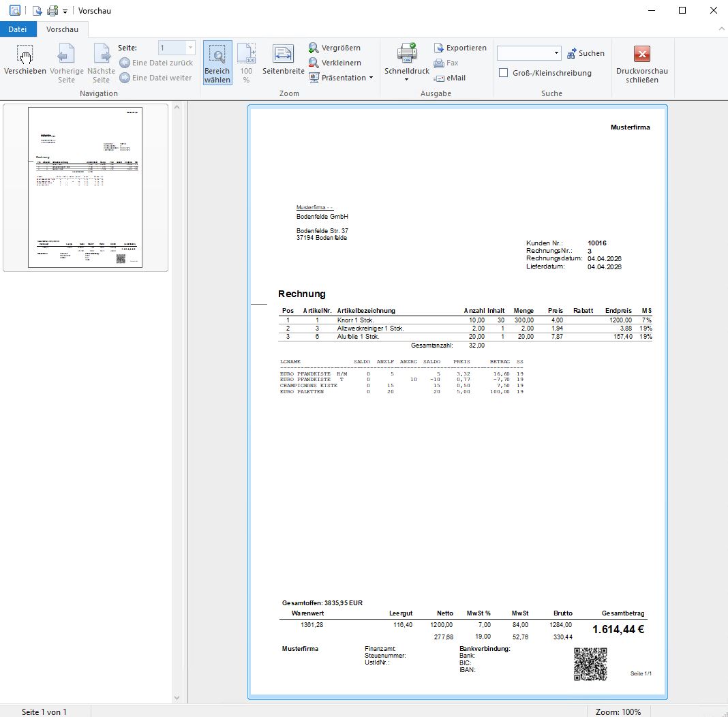The image size is (728, 717).
Task: Select the Verschieben hand tool
Action: (25, 61)
